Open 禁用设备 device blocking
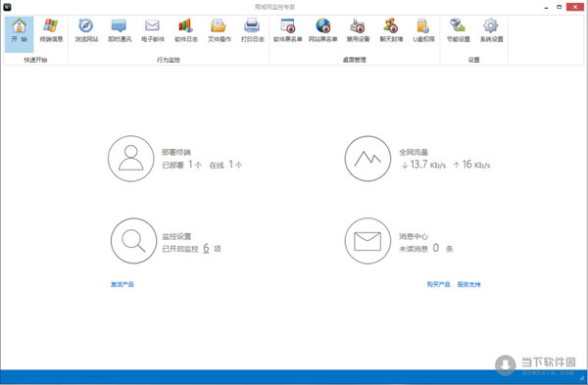The height and width of the screenshot is (385, 588). point(358,30)
